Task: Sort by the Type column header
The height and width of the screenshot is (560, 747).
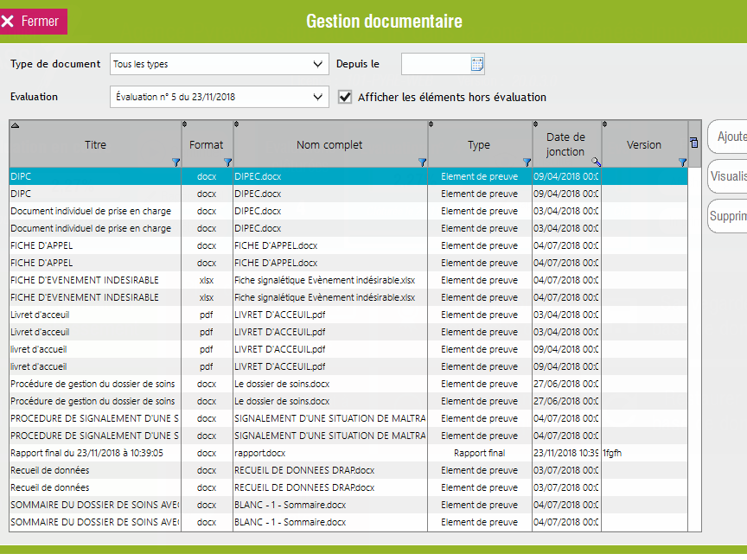Action: tap(479, 145)
